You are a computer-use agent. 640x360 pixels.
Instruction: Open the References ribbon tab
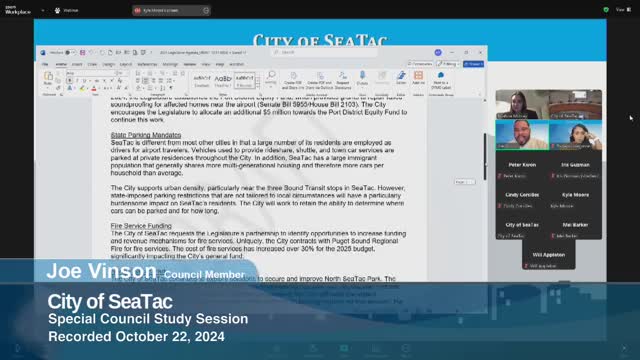147,64
